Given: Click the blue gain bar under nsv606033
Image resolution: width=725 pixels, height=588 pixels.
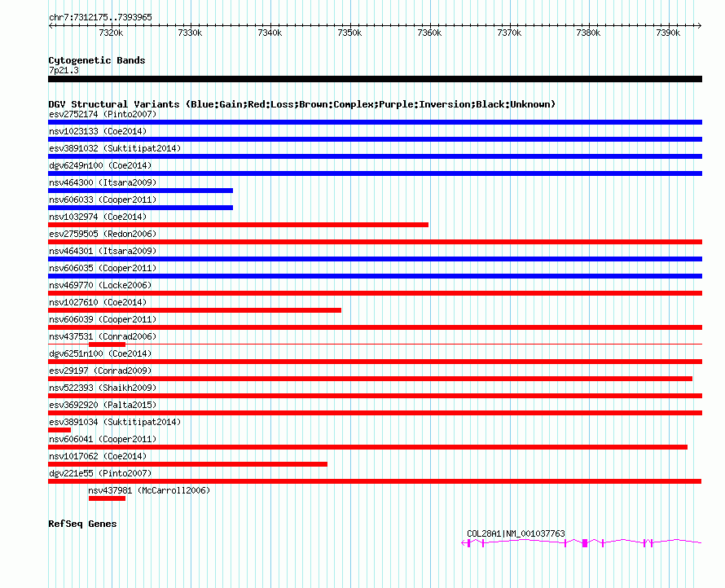Looking at the screenshot, I should (x=141, y=208).
